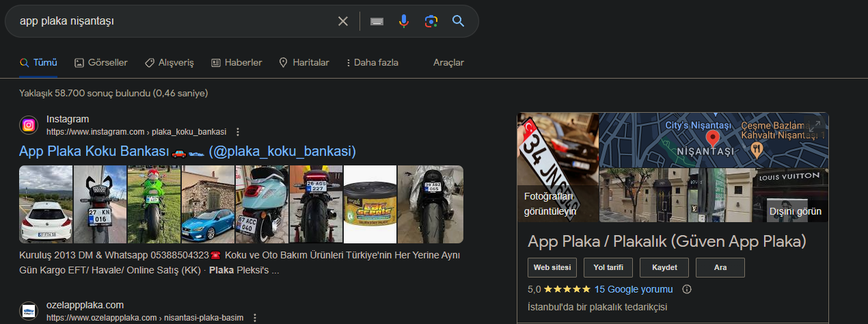
Task: Open the 26 ABZ 065 motorcycle thumbnail
Action: pos(430,204)
